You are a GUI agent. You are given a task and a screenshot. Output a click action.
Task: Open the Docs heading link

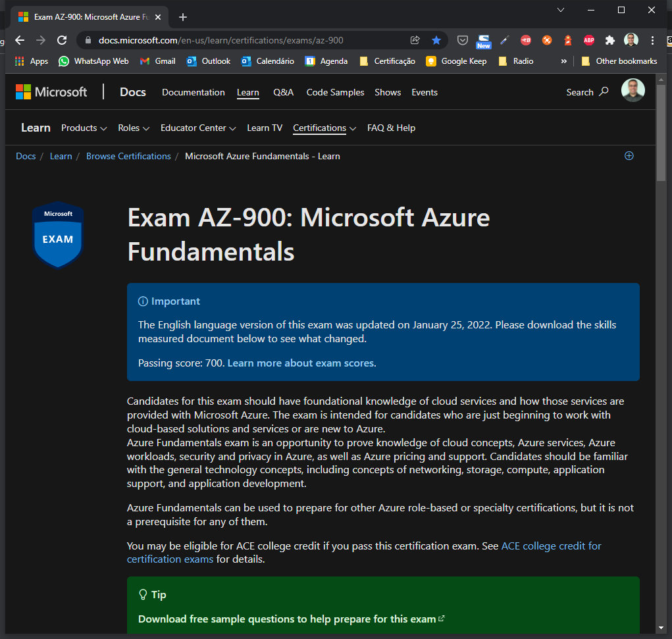tap(133, 91)
